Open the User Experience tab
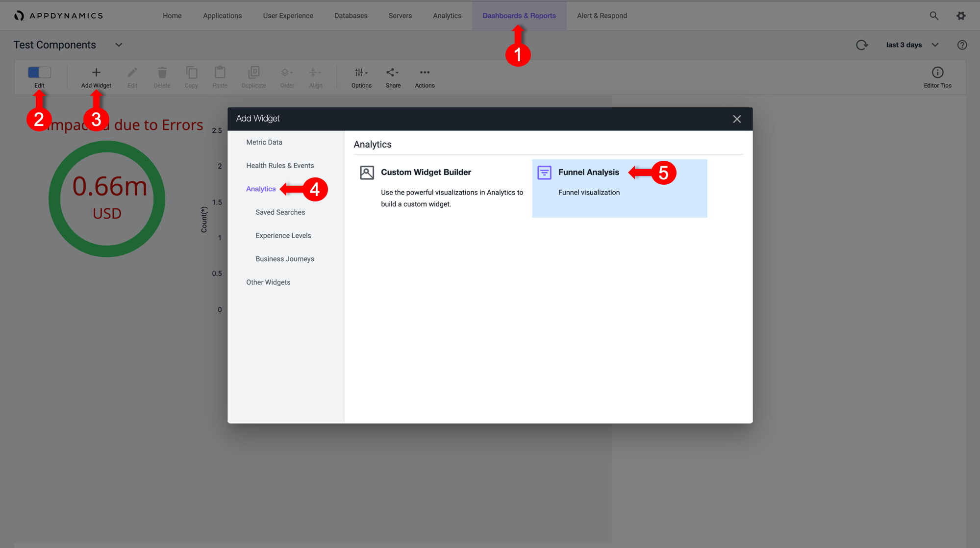 (x=288, y=16)
